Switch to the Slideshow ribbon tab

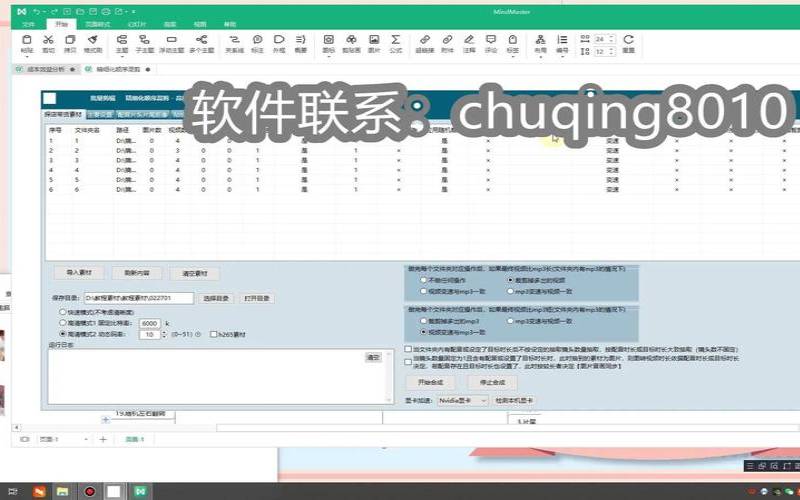(137, 24)
